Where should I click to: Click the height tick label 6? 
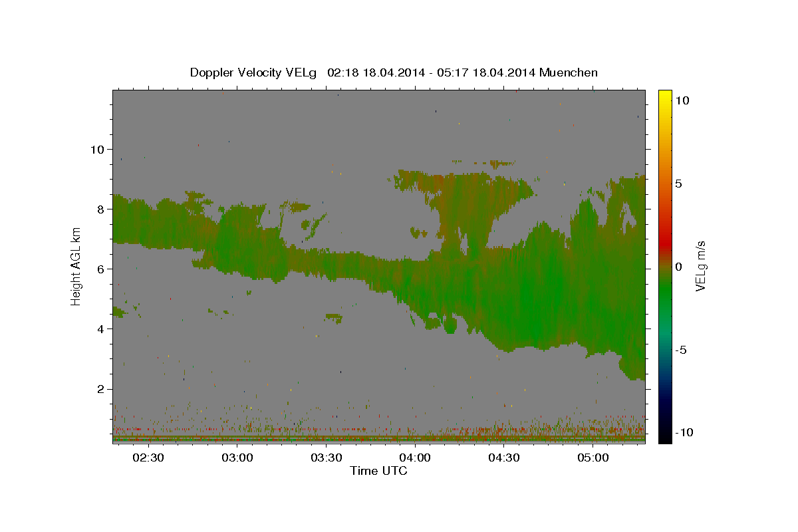[101, 269]
